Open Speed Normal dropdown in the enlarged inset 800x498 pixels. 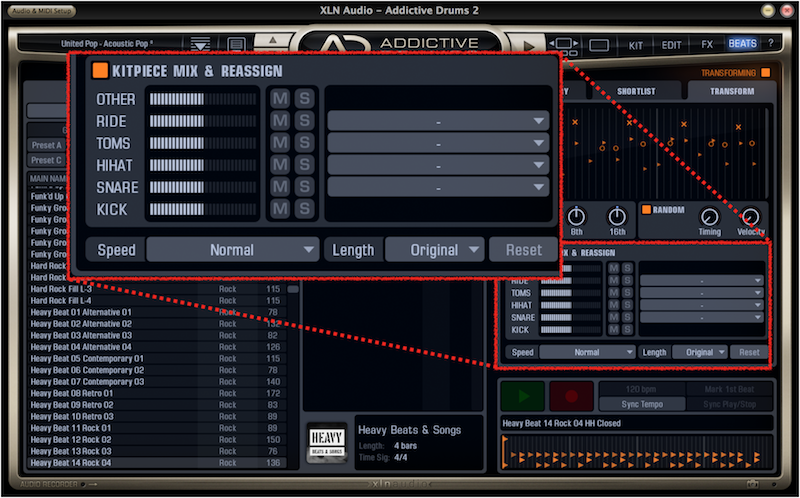tap(233, 250)
